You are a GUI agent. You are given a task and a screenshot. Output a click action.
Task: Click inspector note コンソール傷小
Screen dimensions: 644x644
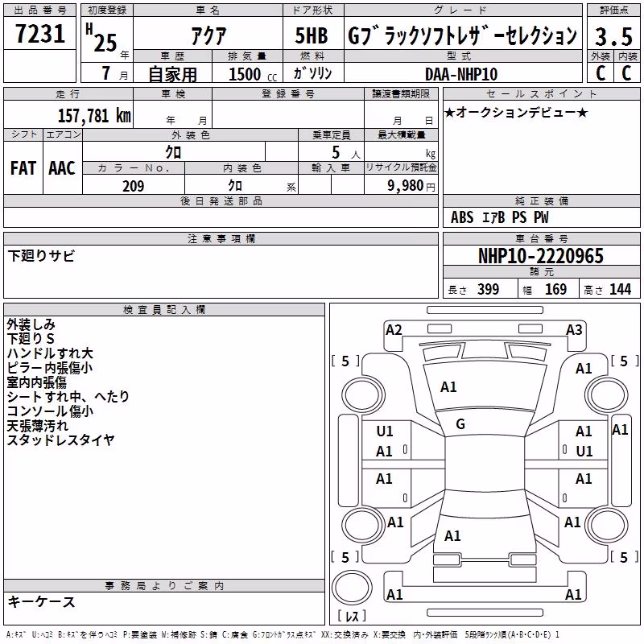pyautogui.click(x=50, y=411)
